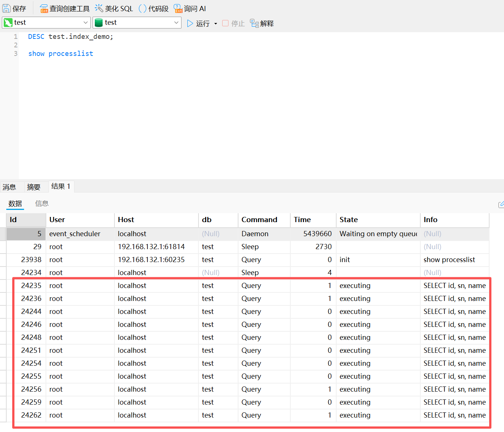Select the Id cell 24262

click(26, 415)
